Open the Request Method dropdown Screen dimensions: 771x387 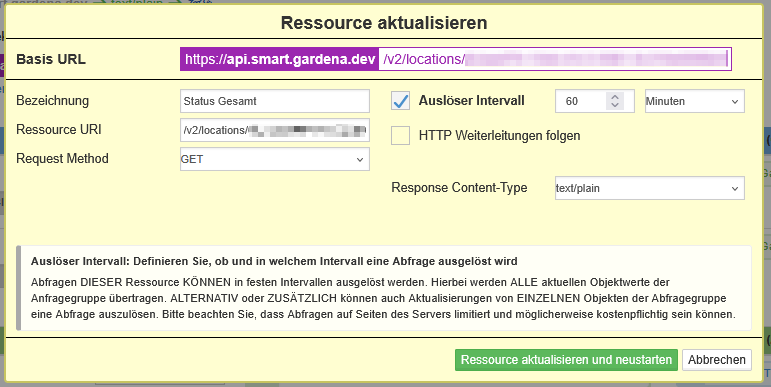coord(274,159)
